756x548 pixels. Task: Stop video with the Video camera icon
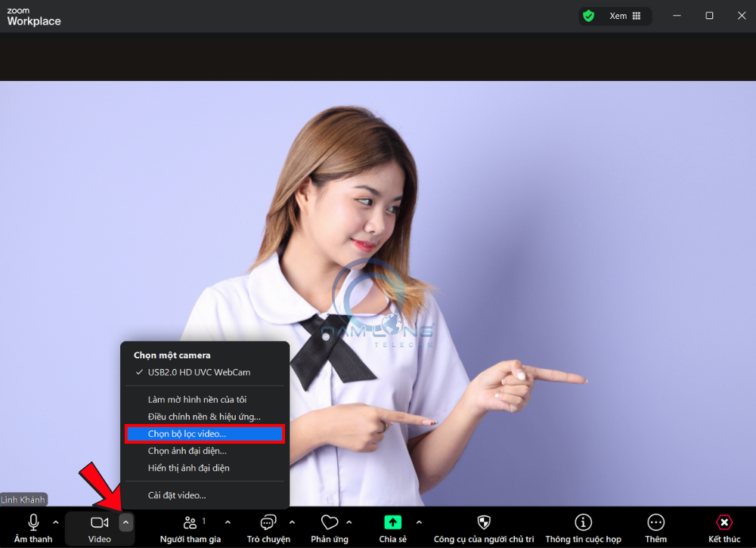[x=99, y=522]
